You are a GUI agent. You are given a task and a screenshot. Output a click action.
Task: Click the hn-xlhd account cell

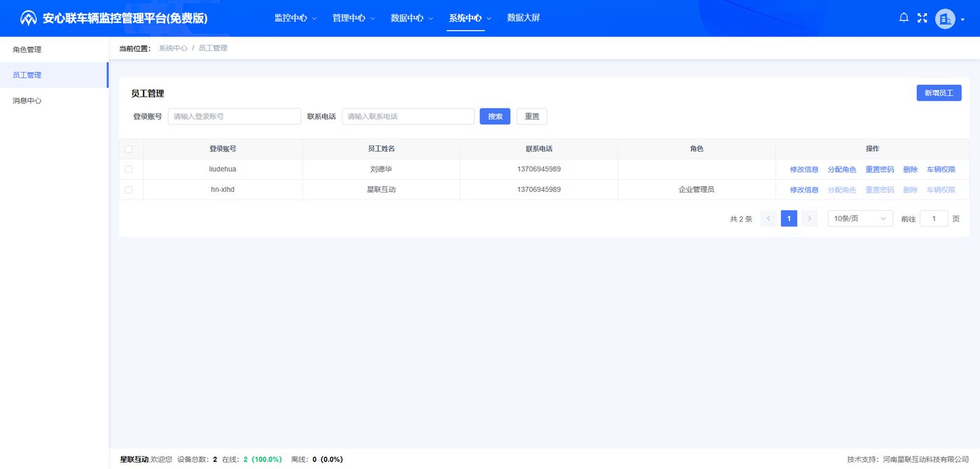coord(223,190)
